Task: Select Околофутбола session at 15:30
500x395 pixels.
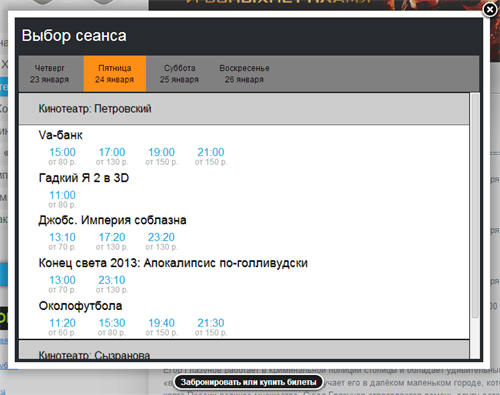Action: pyautogui.click(x=112, y=323)
